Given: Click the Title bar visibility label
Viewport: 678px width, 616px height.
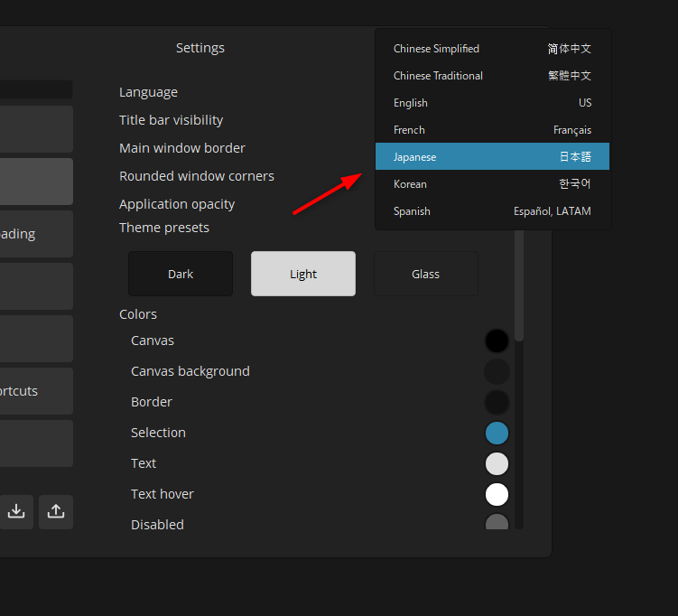Looking at the screenshot, I should coord(172,120).
